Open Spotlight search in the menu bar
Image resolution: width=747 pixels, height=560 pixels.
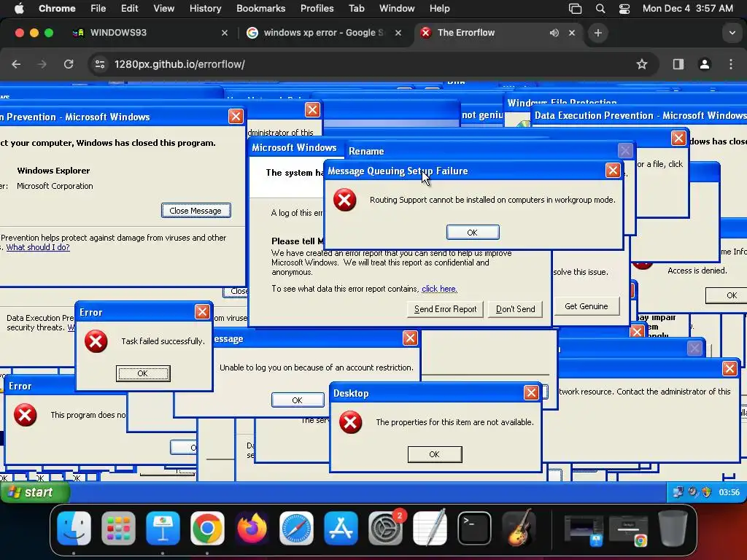(600, 9)
